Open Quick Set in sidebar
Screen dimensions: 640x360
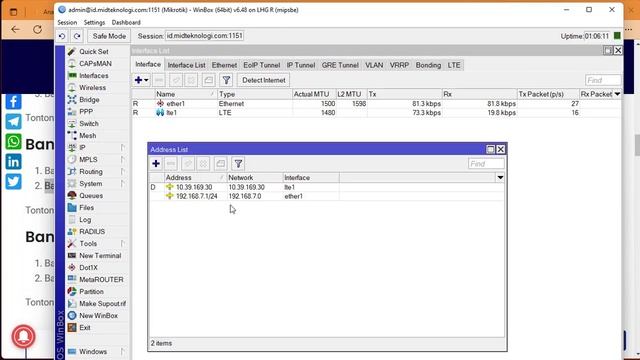93,51
